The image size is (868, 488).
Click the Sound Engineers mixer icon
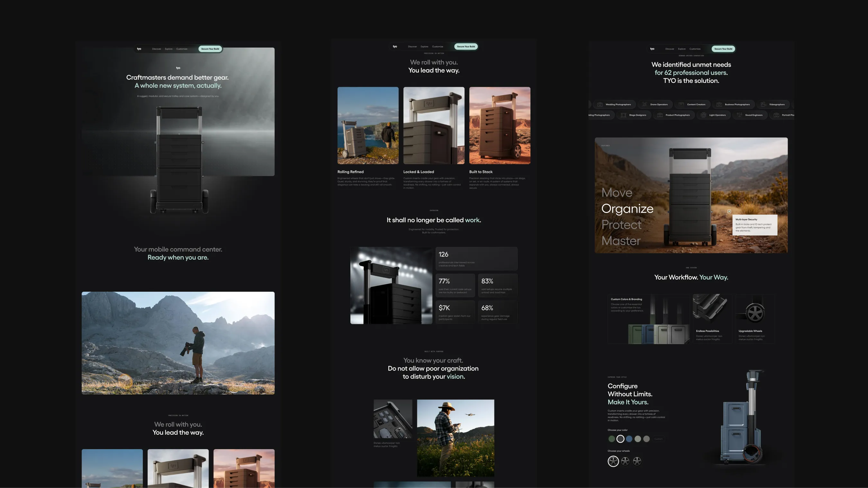[x=740, y=115]
